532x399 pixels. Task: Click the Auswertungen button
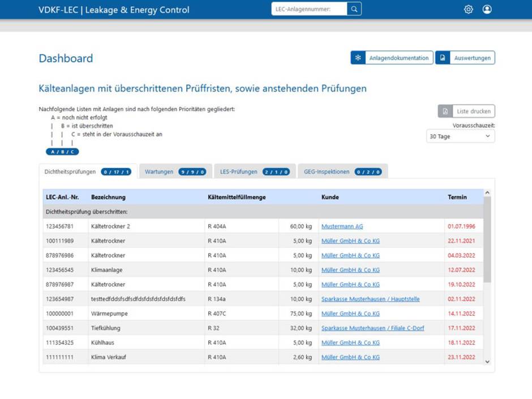click(472, 58)
